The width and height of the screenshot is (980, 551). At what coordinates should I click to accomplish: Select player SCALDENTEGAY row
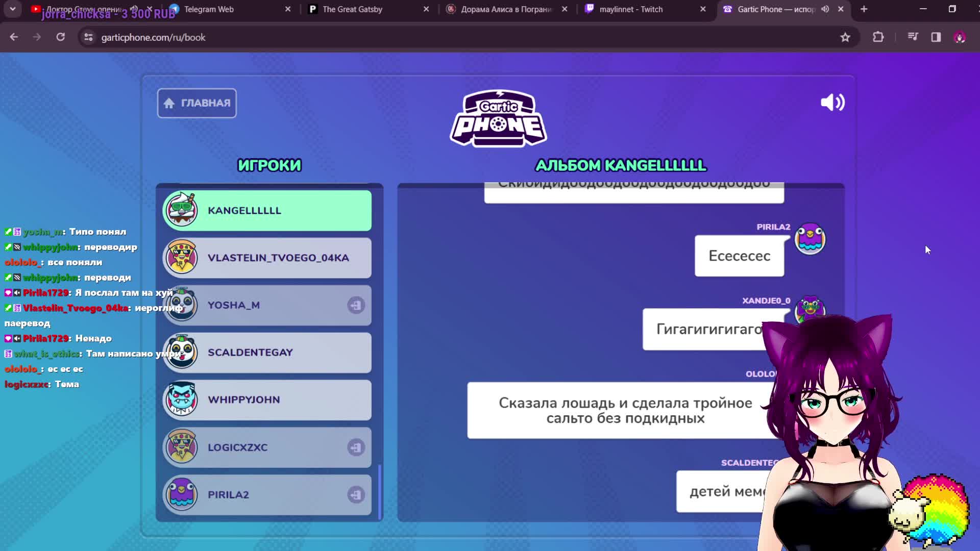267,353
